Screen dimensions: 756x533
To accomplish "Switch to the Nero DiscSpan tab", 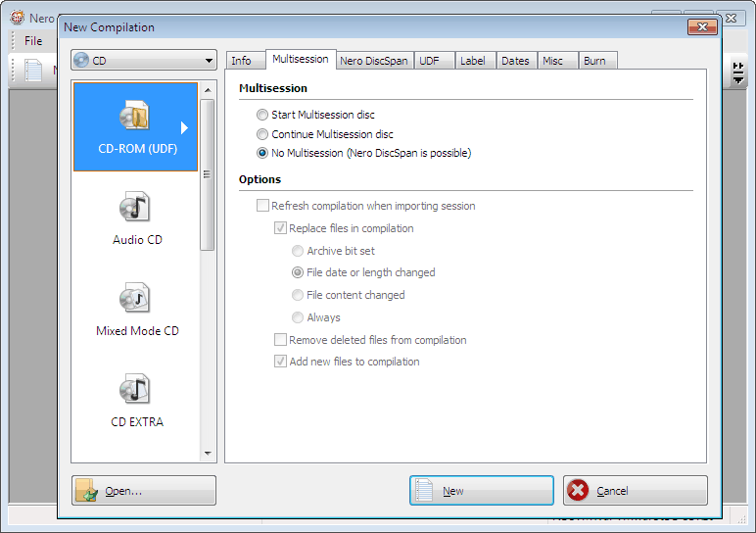I will 374,61.
